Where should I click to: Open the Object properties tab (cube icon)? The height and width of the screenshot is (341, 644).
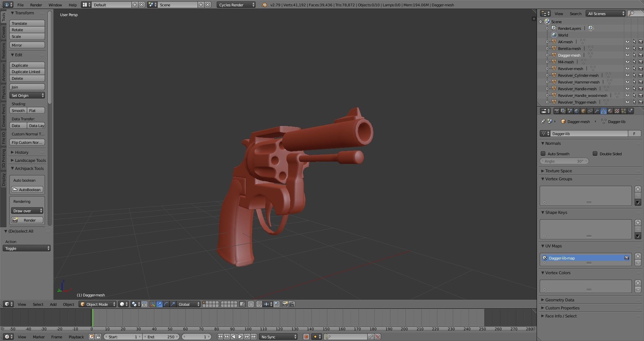(583, 111)
